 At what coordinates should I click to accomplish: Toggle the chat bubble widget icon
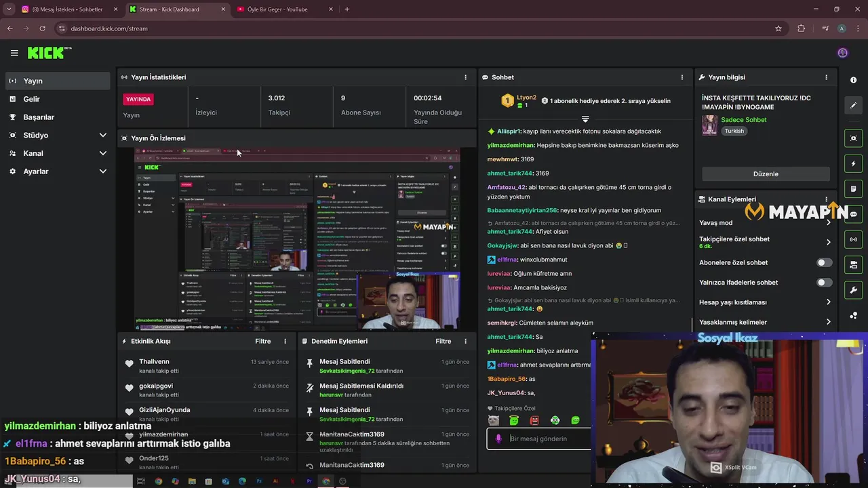(x=853, y=214)
